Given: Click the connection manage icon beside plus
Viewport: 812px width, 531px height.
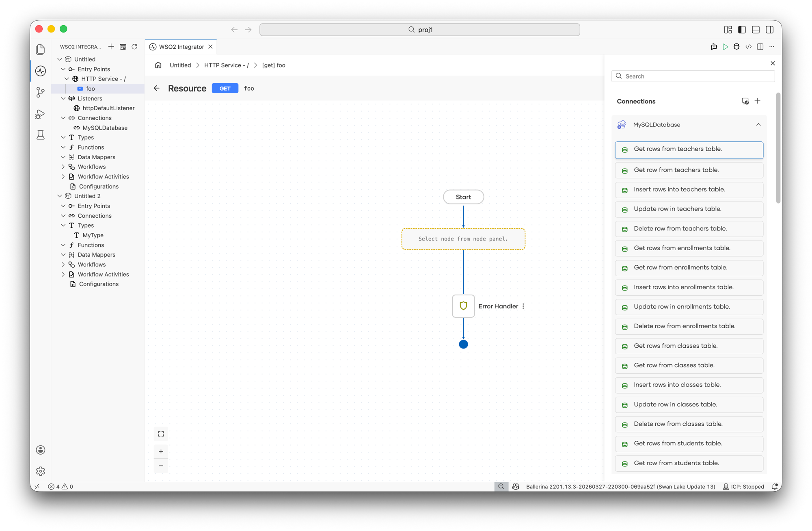Looking at the screenshot, I should coord(745,101).
